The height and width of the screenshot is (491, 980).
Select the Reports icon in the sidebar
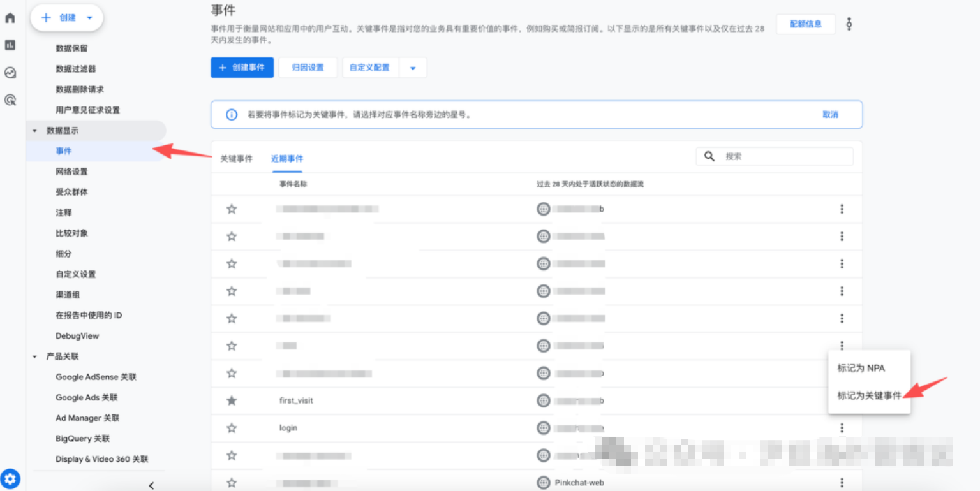(x=10, y=46)
